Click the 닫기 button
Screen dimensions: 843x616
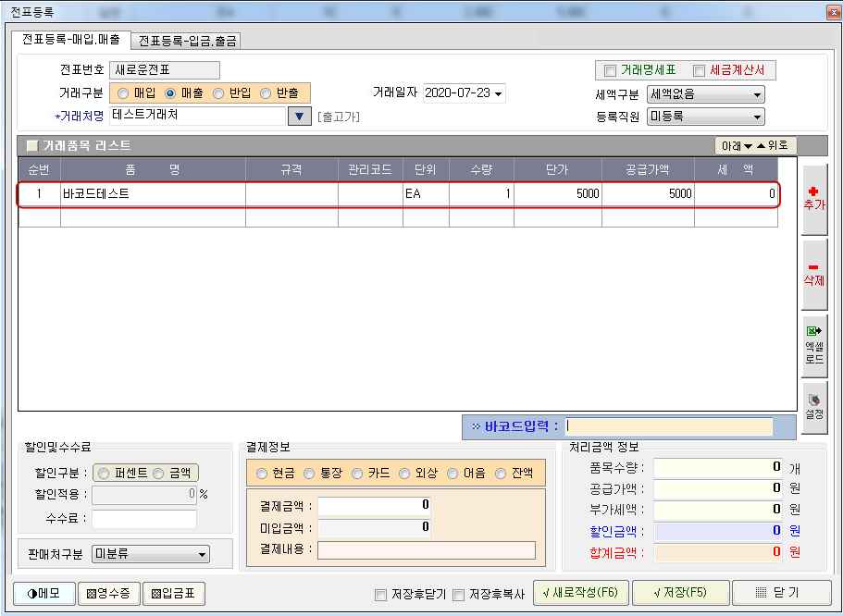pos(782,592)
